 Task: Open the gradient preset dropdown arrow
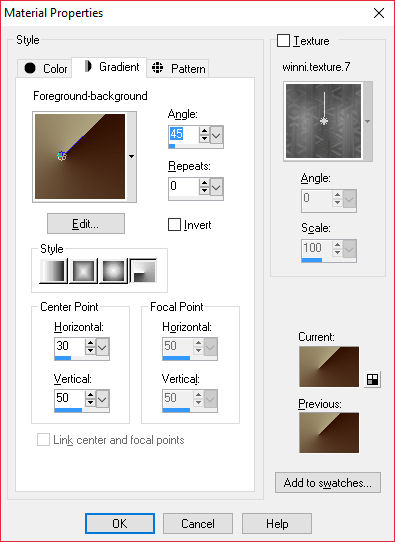(131, 156)
